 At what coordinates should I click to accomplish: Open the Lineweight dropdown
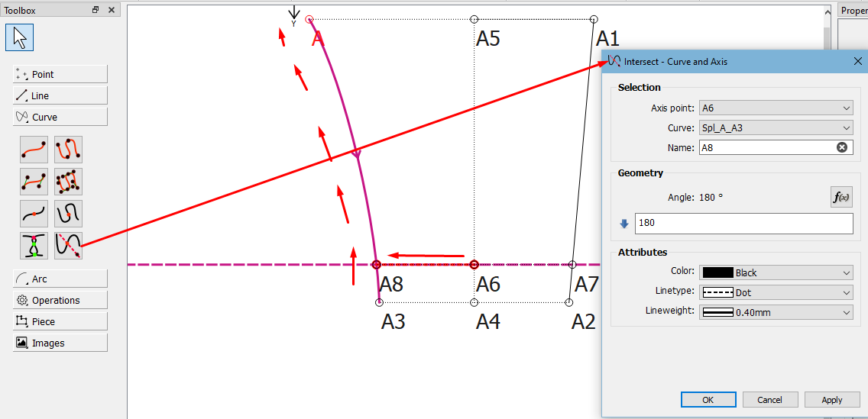776,312
